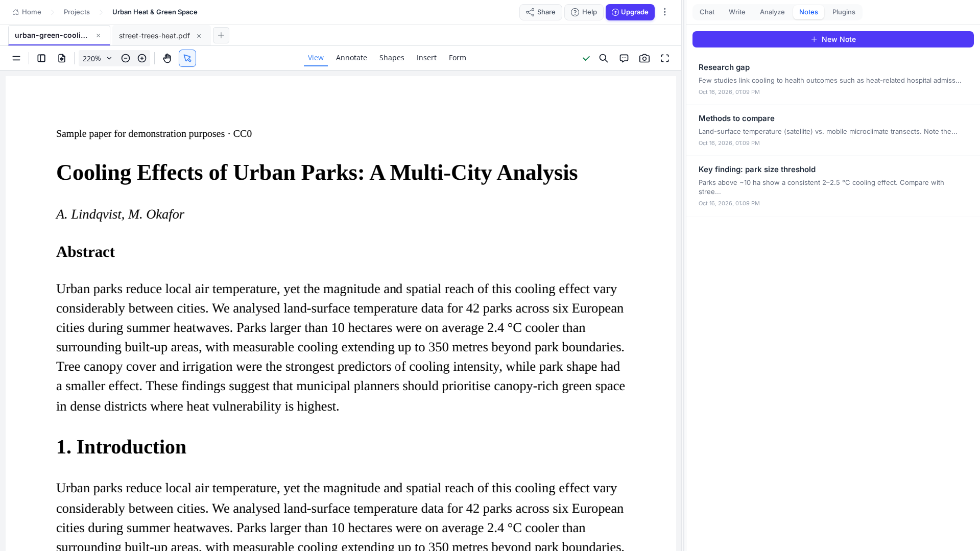Click 'Sample paper for demonstration purposes' text
The width and height of the screenshot is (980, 551).
(x=140, y=134)
